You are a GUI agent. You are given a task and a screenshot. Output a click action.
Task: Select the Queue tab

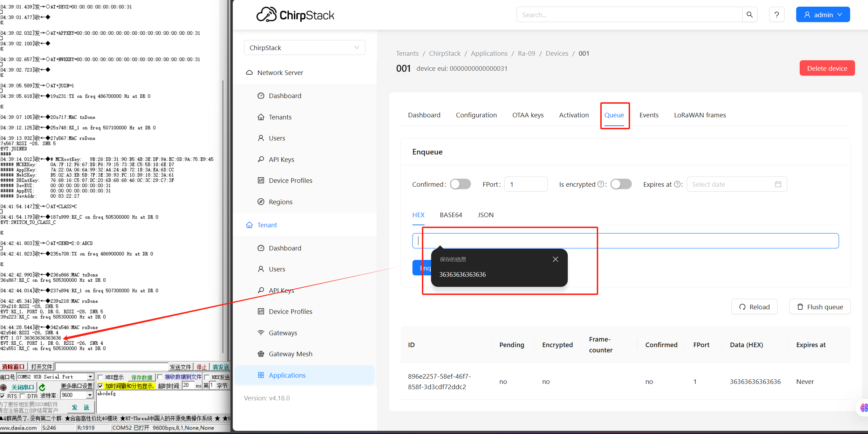click(614, 115)
